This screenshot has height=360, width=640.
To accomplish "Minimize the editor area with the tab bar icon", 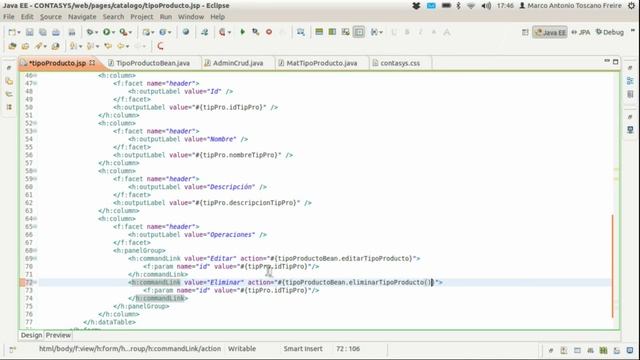I will tap(607, 61).
